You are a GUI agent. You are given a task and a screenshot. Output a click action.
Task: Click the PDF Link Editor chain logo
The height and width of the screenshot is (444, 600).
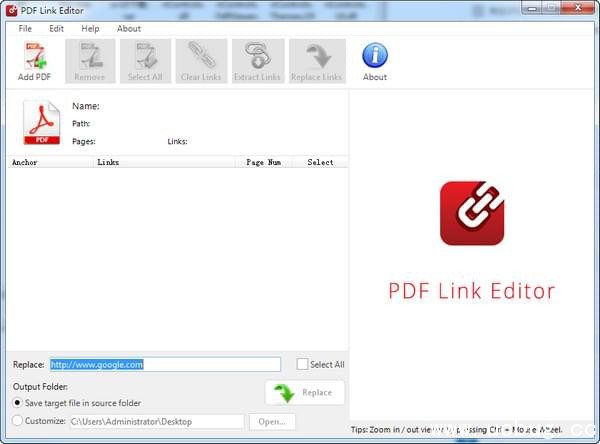click(x=472, y=213)
